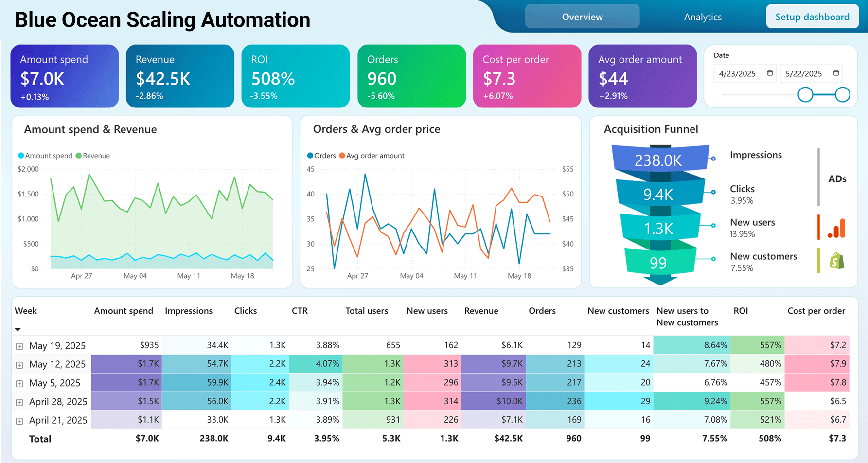Click the Google Analytics bar chart icon
Image resolution: width=868 pixels, height=463 pixels.
pos(837,228)
